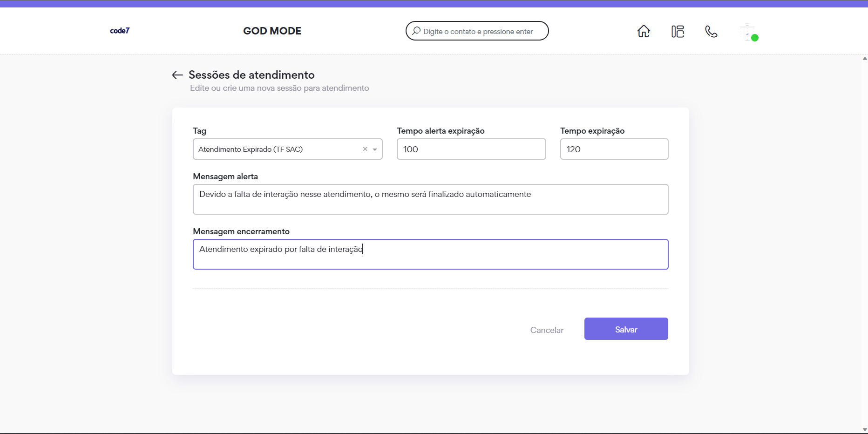This screenshot has height=434, width=868.
Task: Open the Atendimento Expirado (TF SAC) combo box
Action: [288, 149]
